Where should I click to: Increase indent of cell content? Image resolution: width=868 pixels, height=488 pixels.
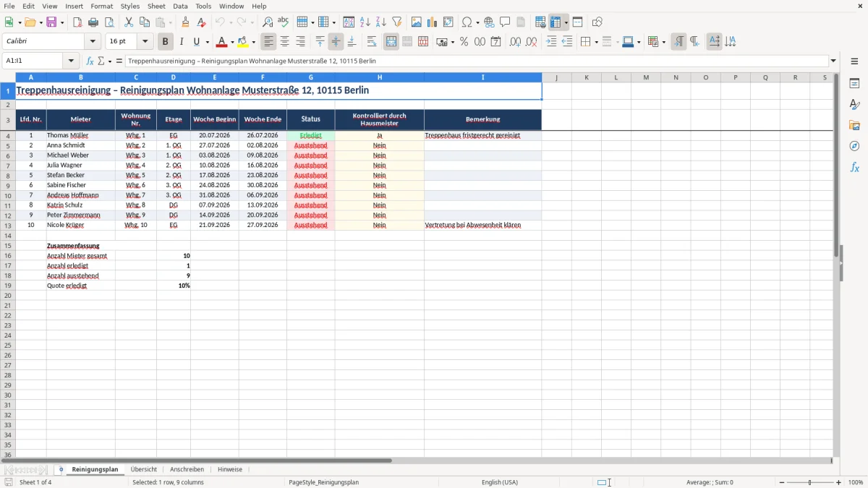[551, 42]
